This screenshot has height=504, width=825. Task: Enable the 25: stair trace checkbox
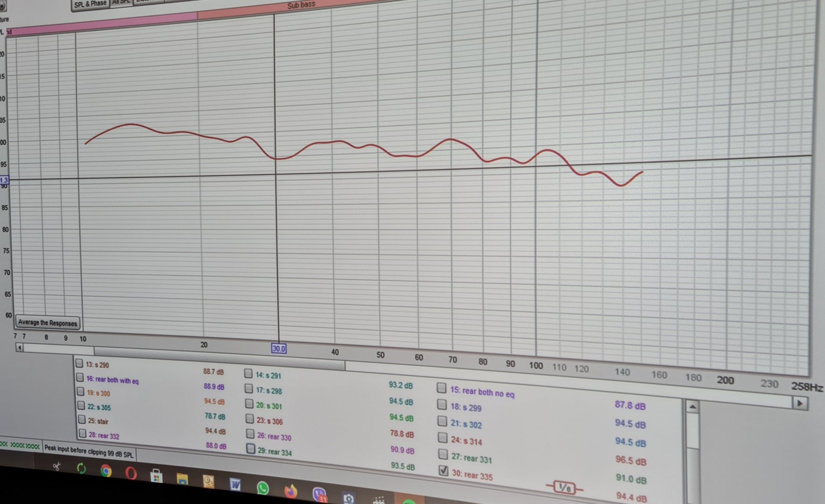click(x=82, y=419)
